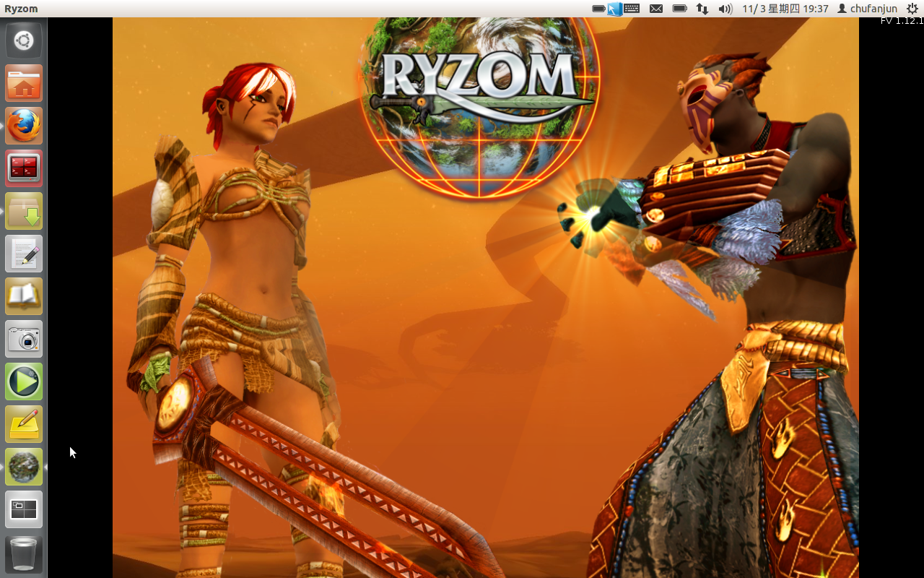The width and height of the screenshot is (924, 578).
Task: Open the Trash in the launcher
Action: tap(24, 553)
